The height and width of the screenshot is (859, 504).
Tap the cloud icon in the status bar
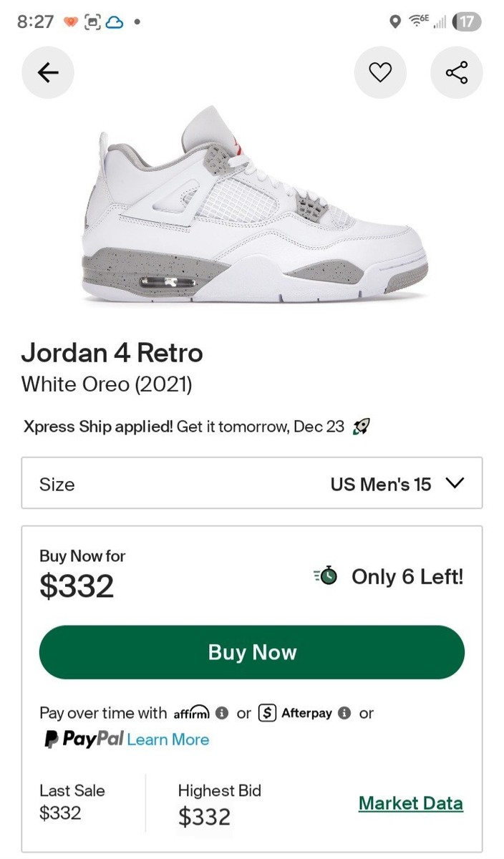point(115,22)
